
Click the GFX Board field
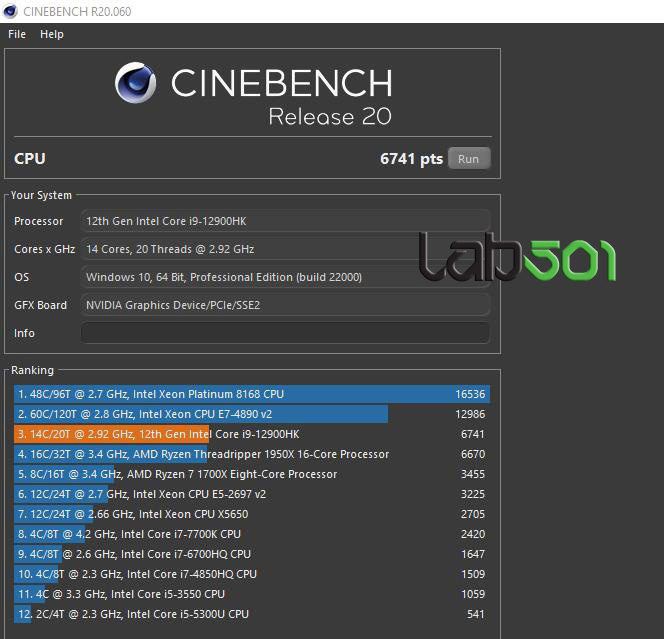pyautogui.click(x=285, y=305)
